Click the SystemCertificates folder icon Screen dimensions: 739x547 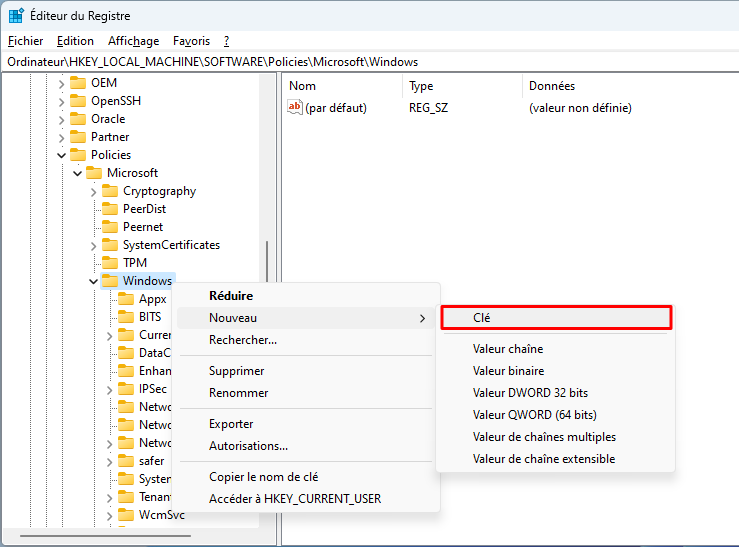(110, 245)
